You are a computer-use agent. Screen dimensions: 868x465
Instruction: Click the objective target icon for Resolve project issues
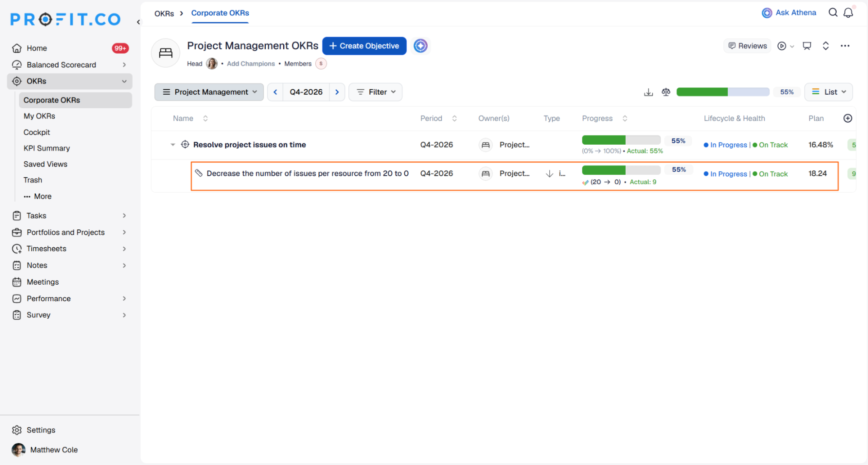click(185, 144)
